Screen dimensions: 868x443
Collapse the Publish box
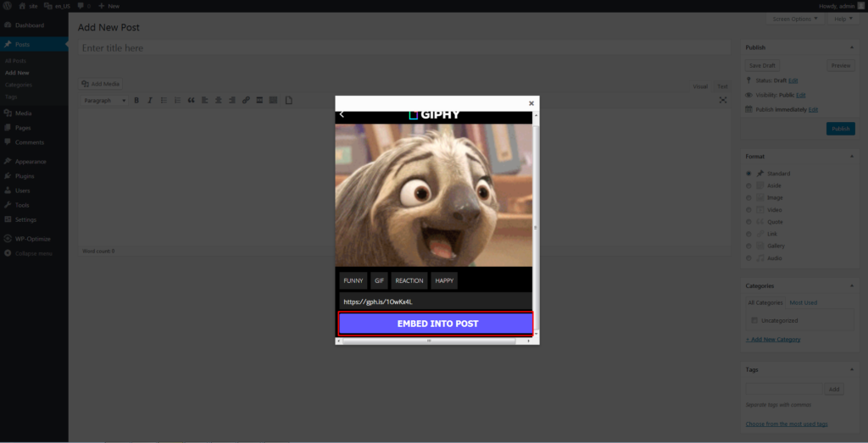851,47
